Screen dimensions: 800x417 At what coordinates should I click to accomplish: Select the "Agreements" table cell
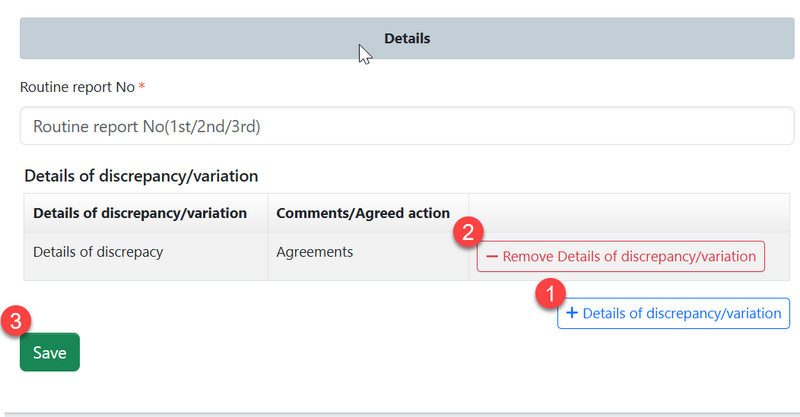click(x=314, y=252)
